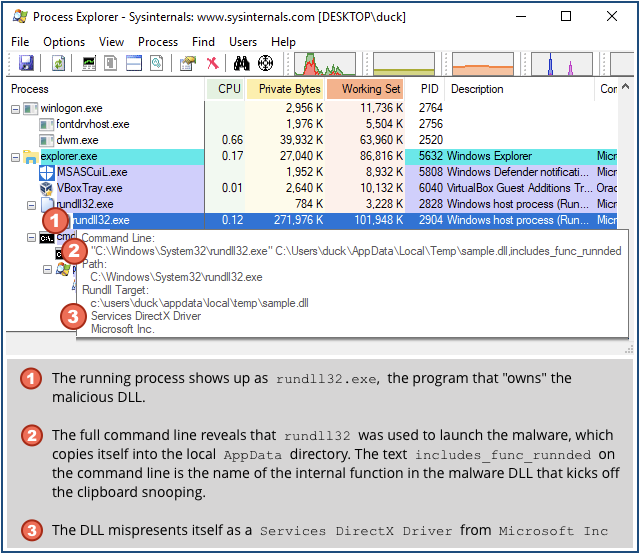Image resolution: width=640 pixels, height=554 pixels.
Task: Collapse the parent rundll32.exe tree node
Action: click(x=31, y=205)
